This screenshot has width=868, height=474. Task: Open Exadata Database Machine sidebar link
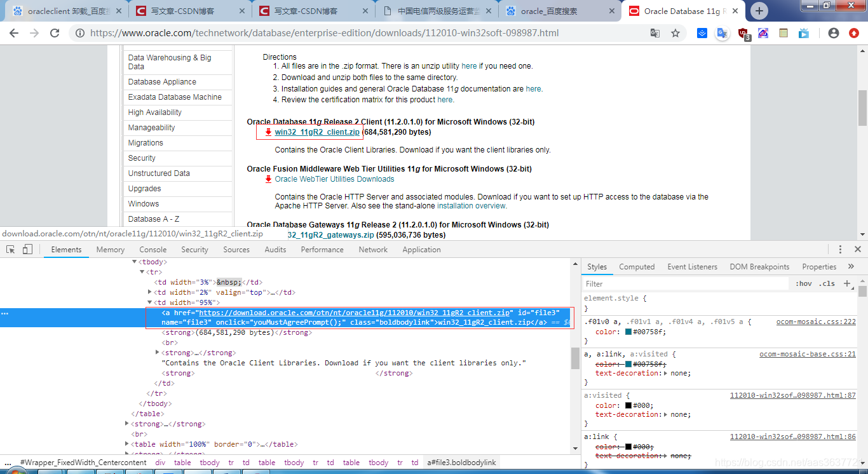(x=175, y=97)
